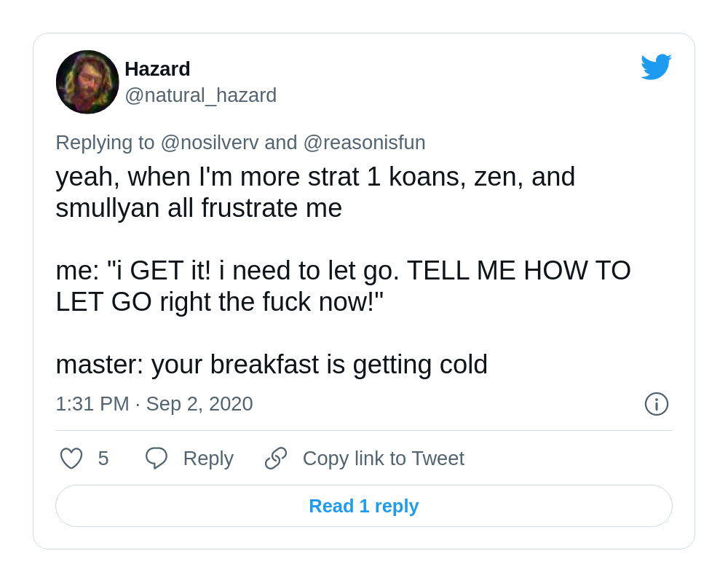Open the 1:31 PM timestamp link
Viewport: 728px width, 583px height.
tap(92, 404)
